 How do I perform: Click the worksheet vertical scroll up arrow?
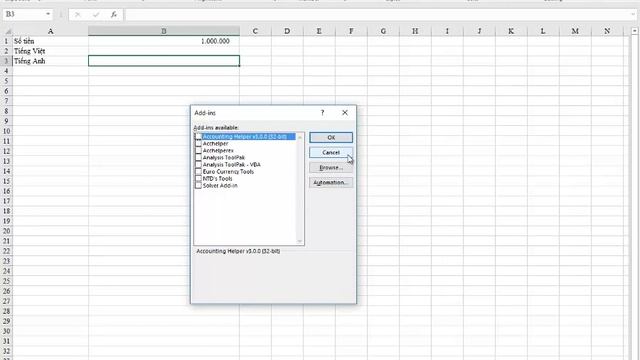coord(634,31)
